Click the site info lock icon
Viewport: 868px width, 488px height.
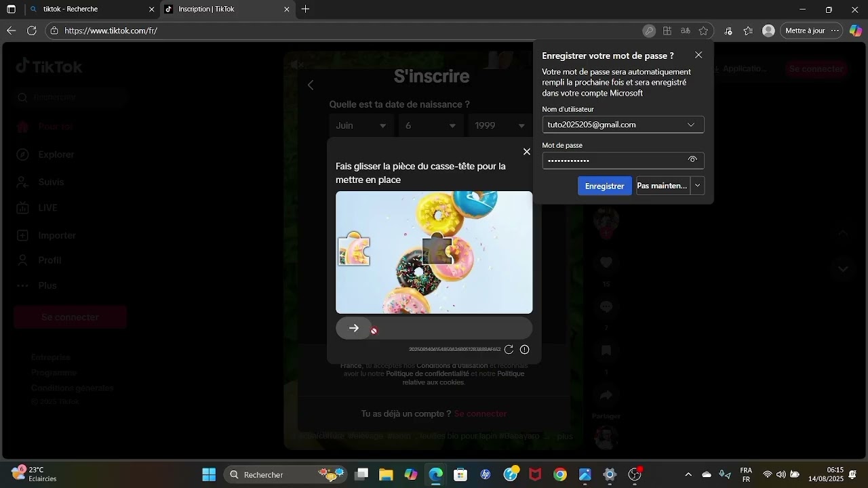click(x=54, y=30)
